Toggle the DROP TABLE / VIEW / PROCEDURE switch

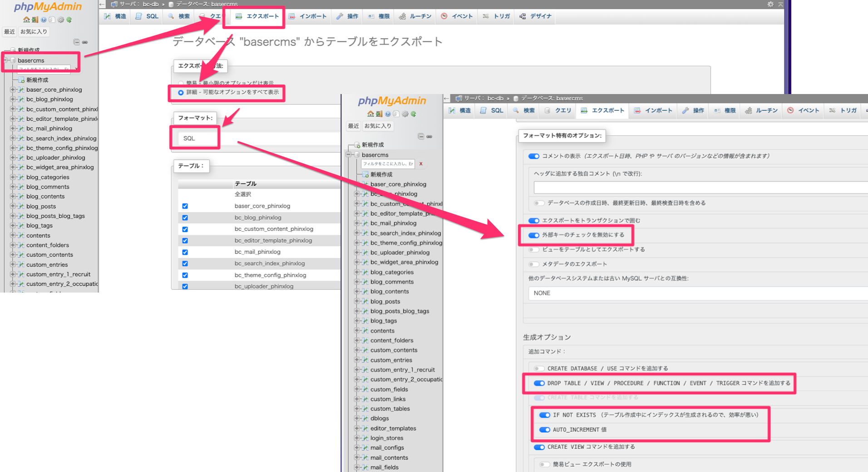point(539,383)
